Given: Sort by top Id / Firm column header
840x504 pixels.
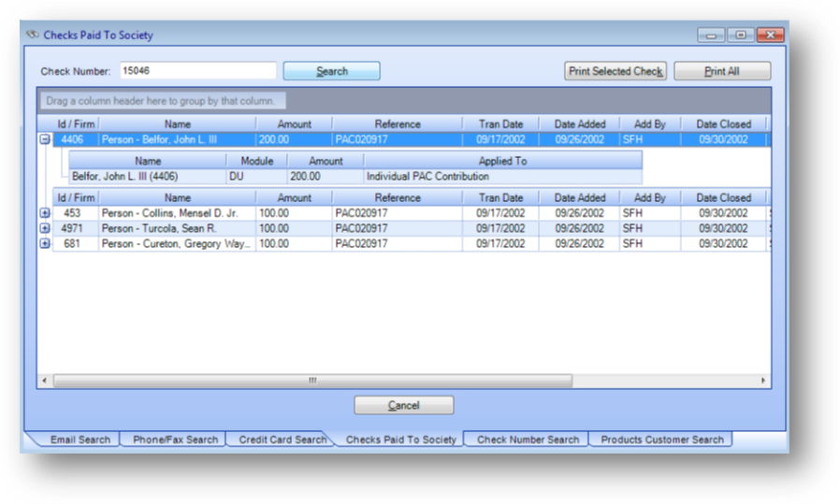Looking at the screenshot, I should coord(76,123).
